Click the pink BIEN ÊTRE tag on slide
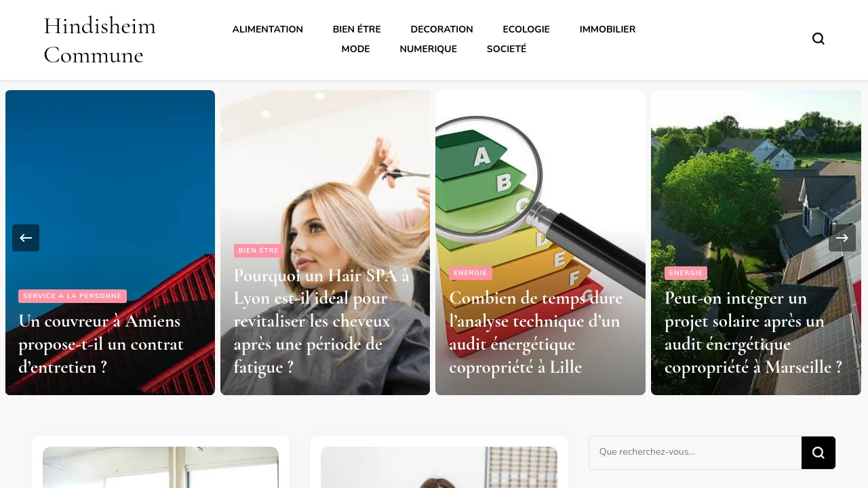Image resolution: width=868 pixels, height=488 pixels. [x=258, y=251]
